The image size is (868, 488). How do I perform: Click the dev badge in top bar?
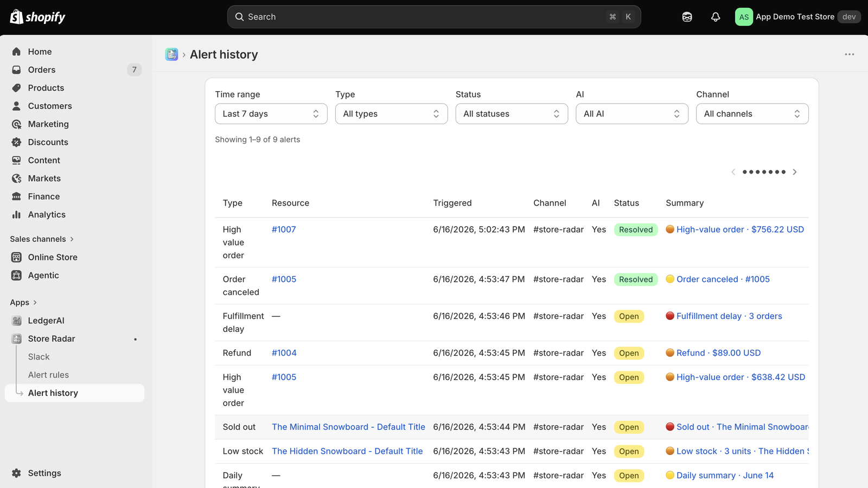tap(849, 17)
